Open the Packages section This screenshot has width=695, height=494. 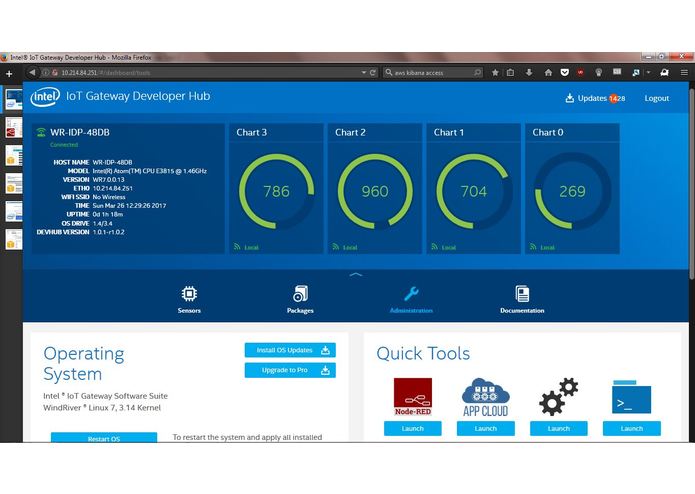[x=300, y=299]
